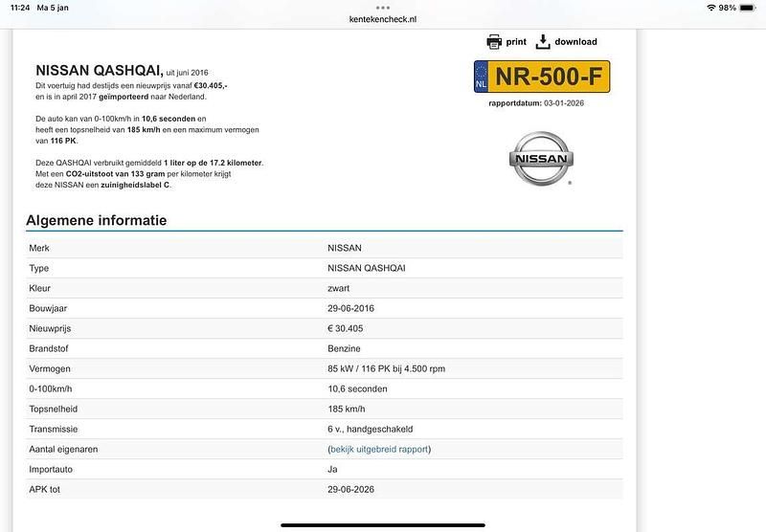Tap the Wi-Fi status icon
The width and height of the screenshot is (766, 532).
coord(710,8)
